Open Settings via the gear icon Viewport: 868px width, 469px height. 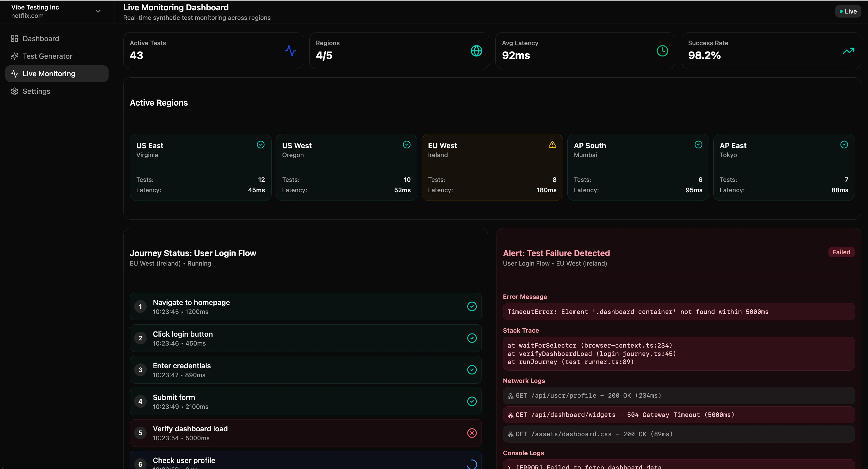coord(14,91)
